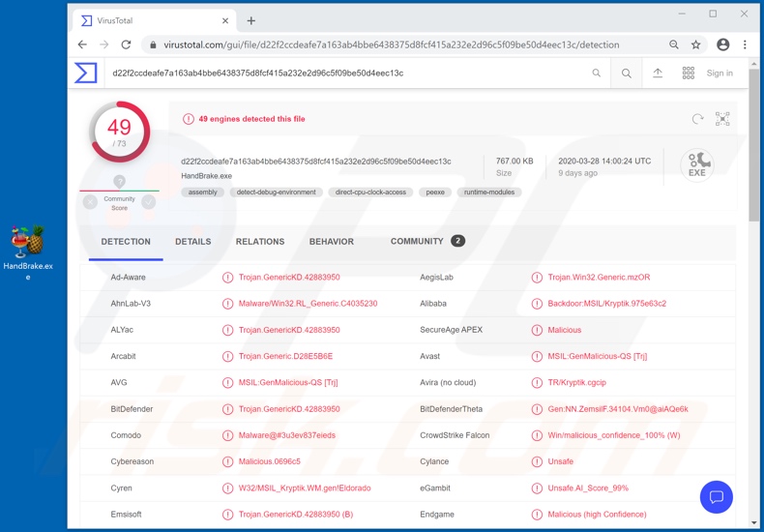Click Comodo result Malware@#3u3ev837eieds
The height and width of the screenshot is (532, 764).
(x=287, y=435)
